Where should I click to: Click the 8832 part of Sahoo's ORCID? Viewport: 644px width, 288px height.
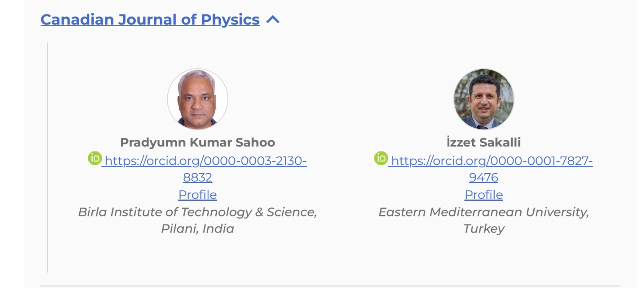pyautogui.click(x=197, y=177)
